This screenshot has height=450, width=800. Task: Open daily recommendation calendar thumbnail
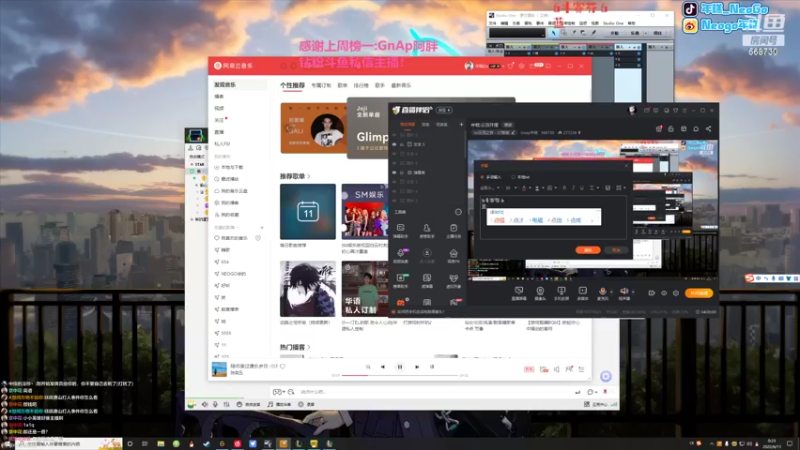(308, 211)
